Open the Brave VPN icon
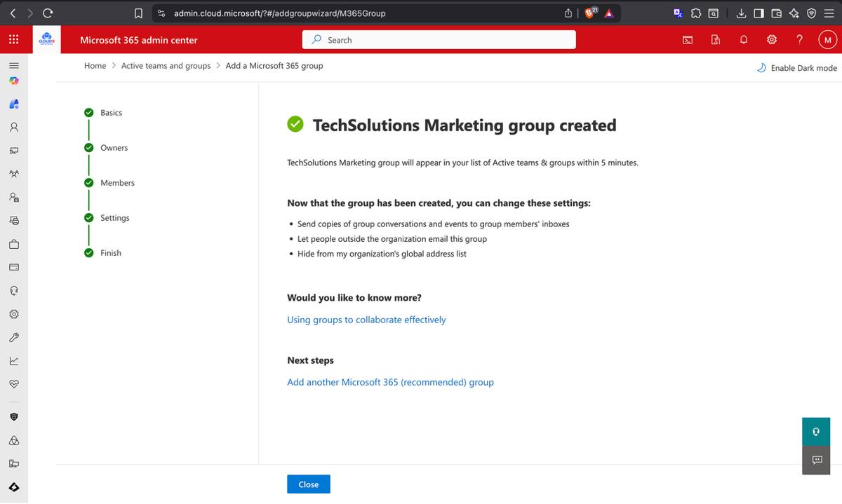 point(811,13)
